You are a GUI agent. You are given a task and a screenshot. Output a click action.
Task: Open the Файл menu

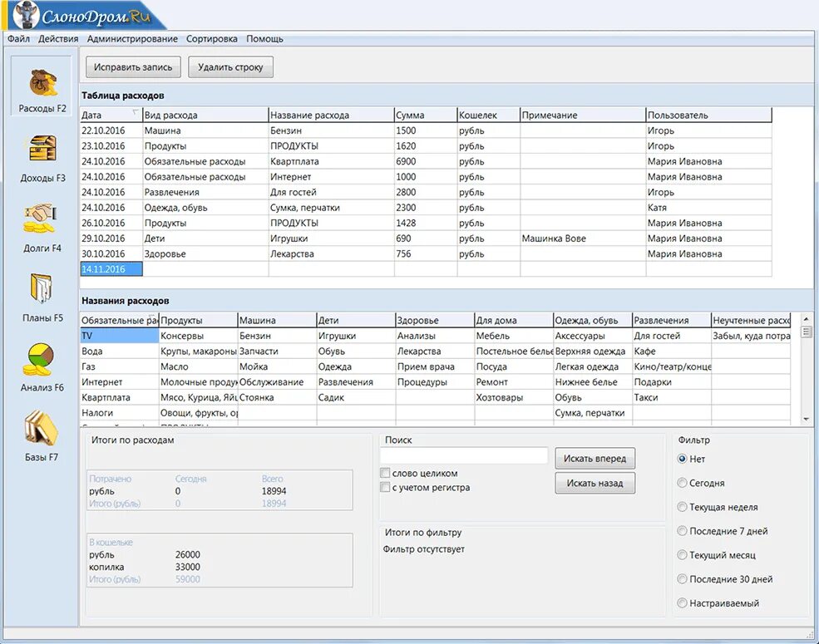pos(19,38)
